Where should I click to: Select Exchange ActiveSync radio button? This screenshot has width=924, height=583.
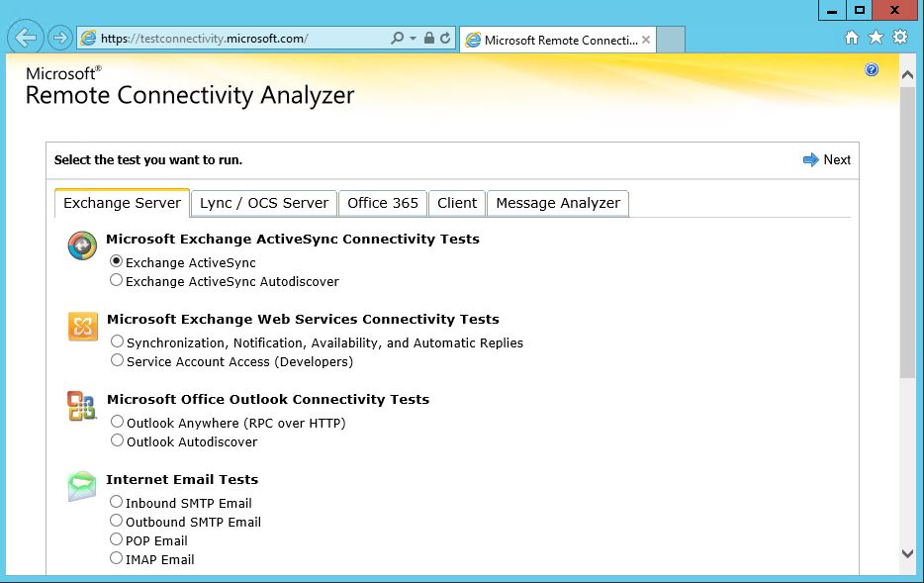coord(116,261)
